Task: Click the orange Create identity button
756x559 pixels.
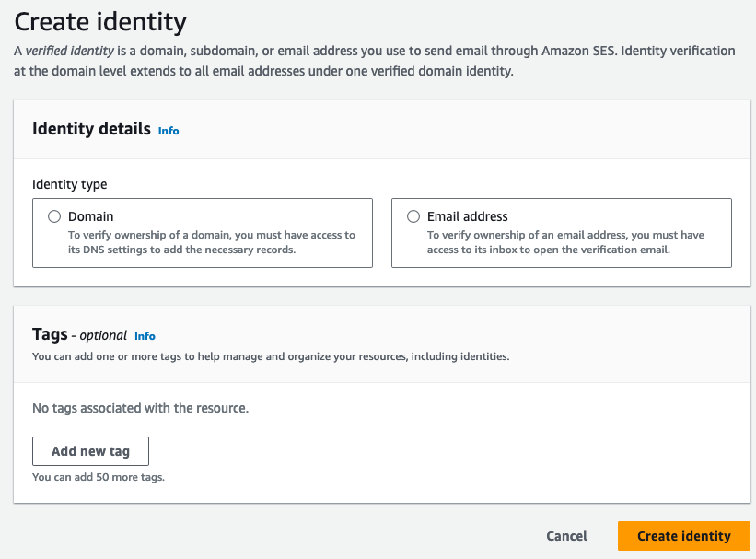Action: [683, 536]
